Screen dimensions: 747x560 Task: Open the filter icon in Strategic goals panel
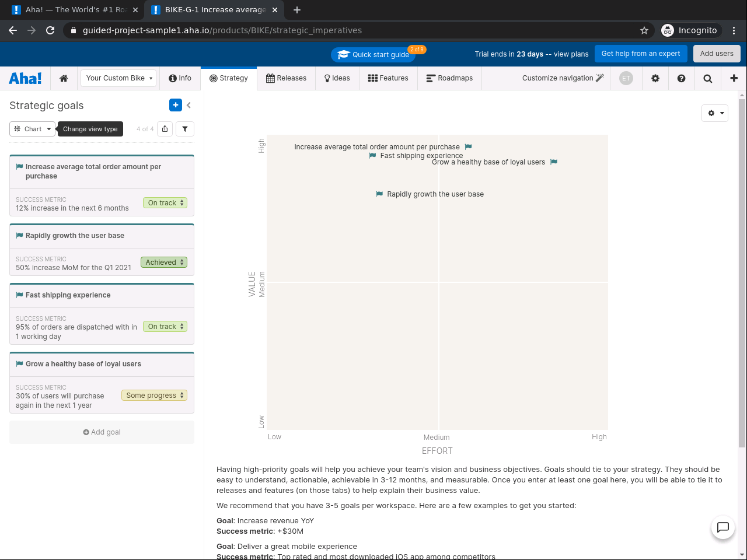tap(185, 129)
